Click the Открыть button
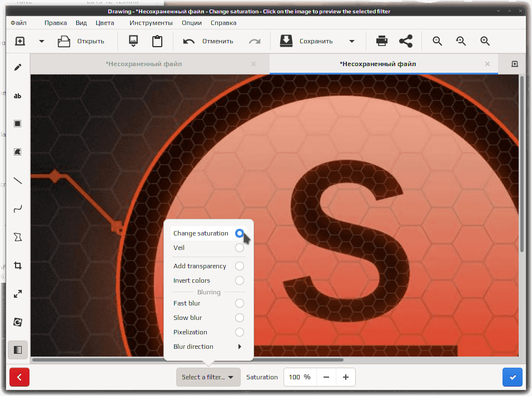 [81, 41]
